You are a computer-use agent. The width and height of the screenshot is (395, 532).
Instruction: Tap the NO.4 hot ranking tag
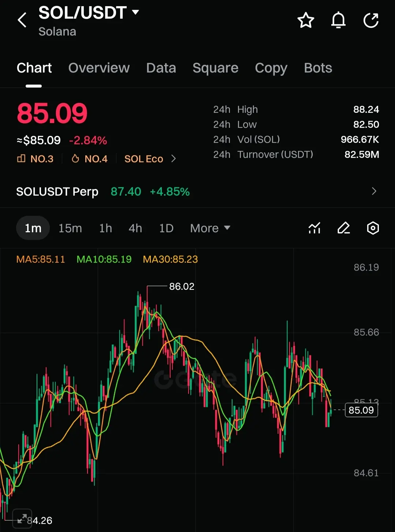(x=89, y=159)
